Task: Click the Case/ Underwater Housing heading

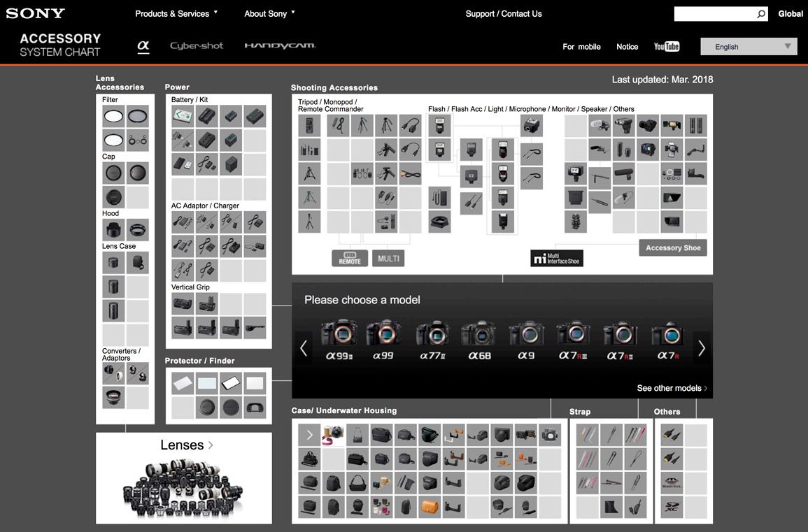Action: pos(343,410)
